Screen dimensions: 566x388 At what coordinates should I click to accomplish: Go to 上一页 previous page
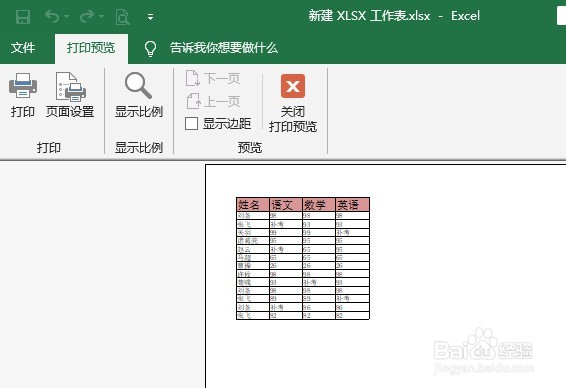point(213,101)
